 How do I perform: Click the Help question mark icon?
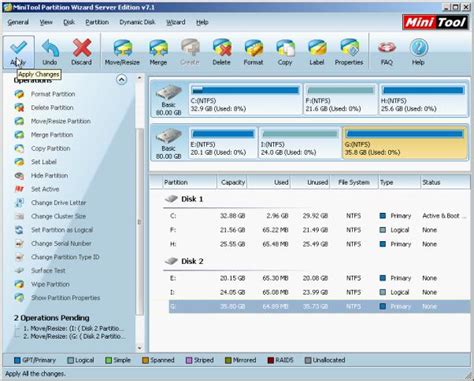tap(418, 52)
